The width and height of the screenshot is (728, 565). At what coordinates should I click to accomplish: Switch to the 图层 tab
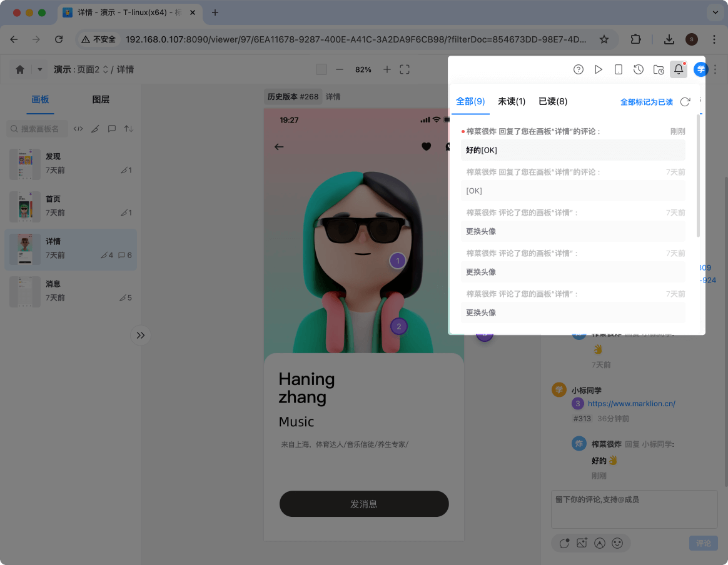coord(101,99)
